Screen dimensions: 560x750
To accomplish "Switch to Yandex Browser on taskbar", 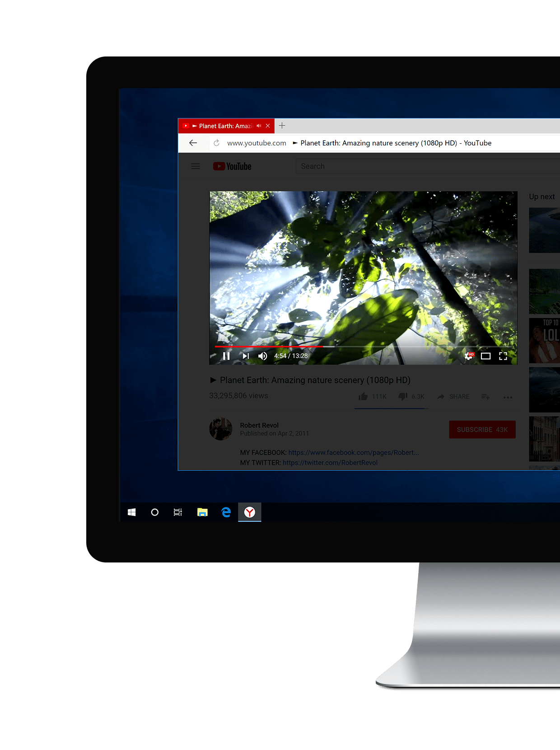I will click(x=250, y=512).
